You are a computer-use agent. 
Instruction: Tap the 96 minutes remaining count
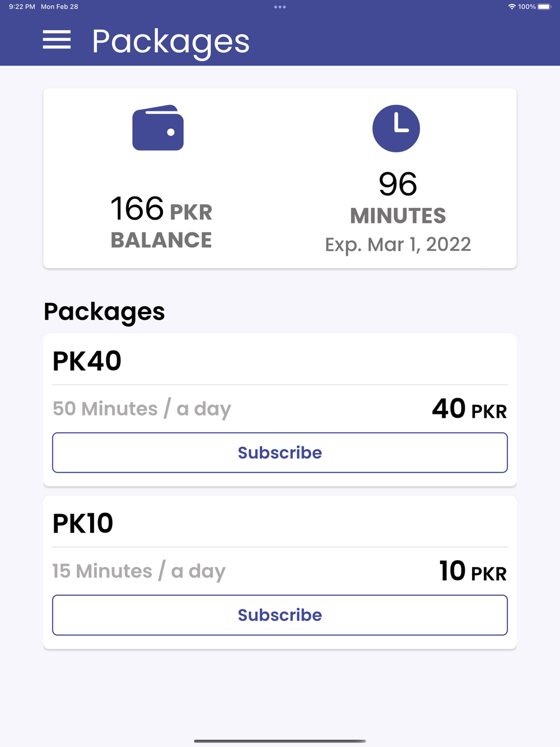(x=398, y=184)
